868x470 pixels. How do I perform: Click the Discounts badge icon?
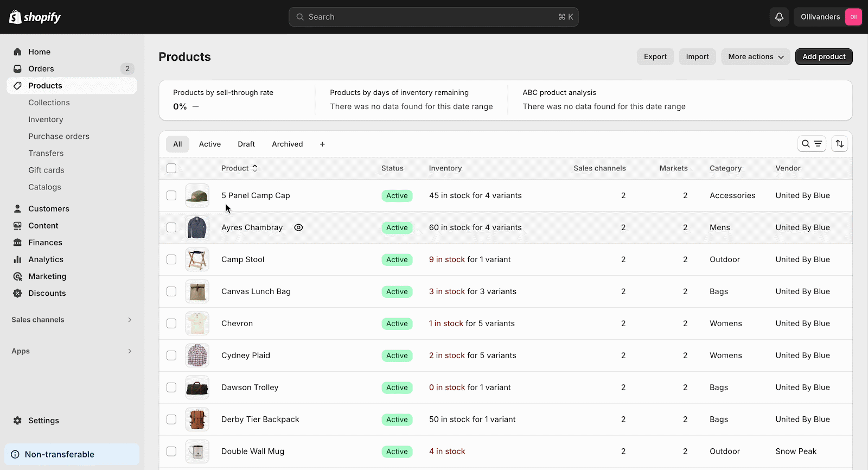[x=17, y=293]
